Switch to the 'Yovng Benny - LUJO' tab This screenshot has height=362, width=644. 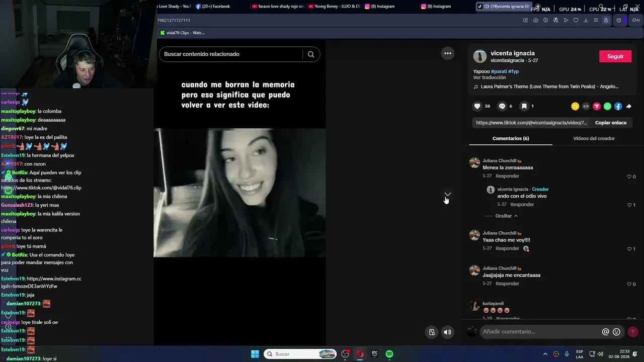pyautogui.click(x=335, y=7)
